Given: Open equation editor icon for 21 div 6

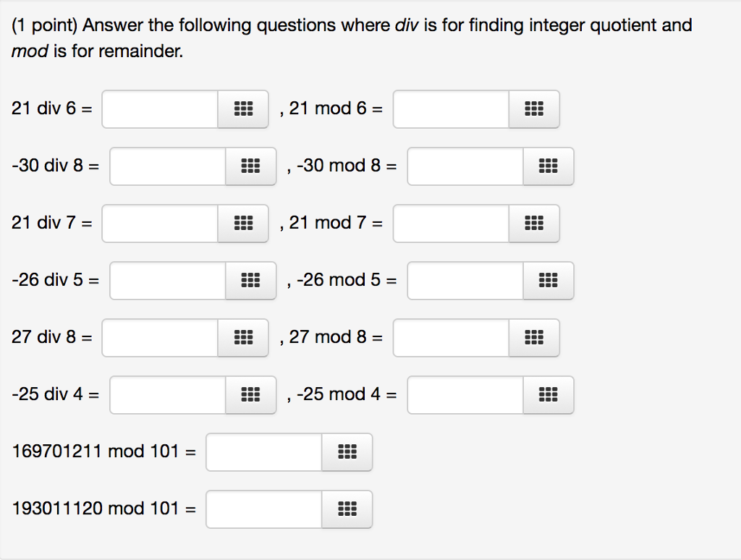Looking at the screenshot, I should tap(243, 109).
